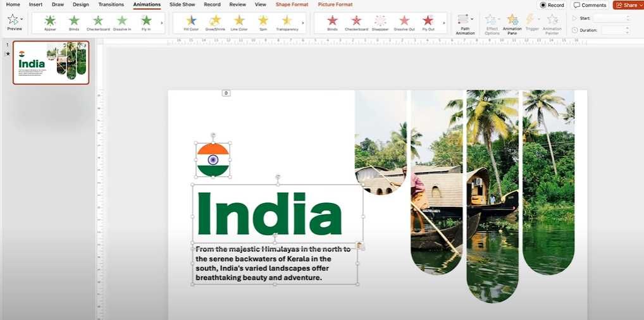The height and width of the screenshot is (320, 644).
Task: Open the Review tab
Action: 238,4
